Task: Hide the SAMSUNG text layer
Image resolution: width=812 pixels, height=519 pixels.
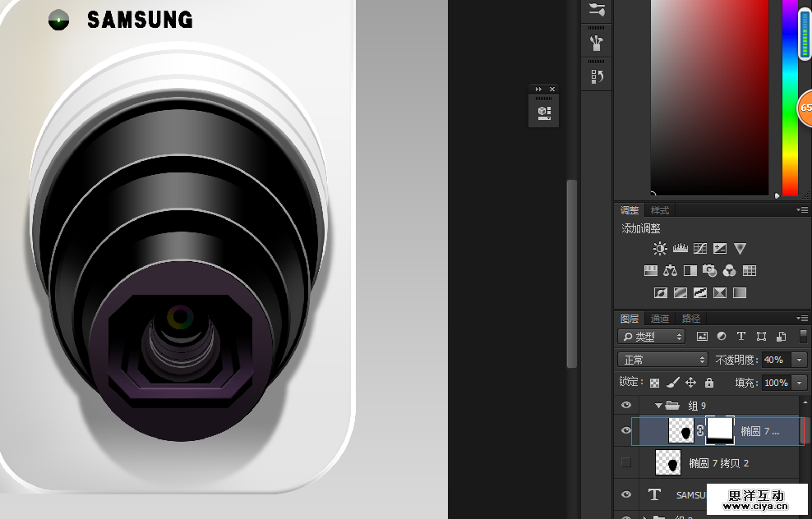Action: (626, 494)
